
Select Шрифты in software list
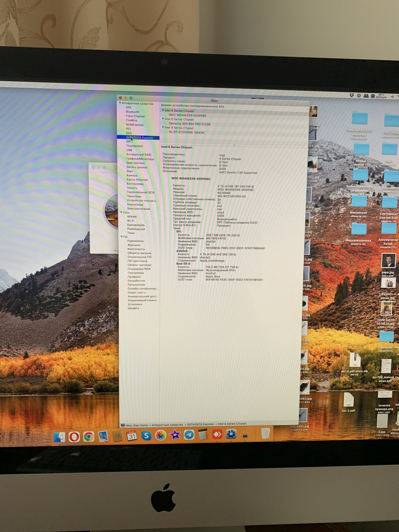click(133, 308)
